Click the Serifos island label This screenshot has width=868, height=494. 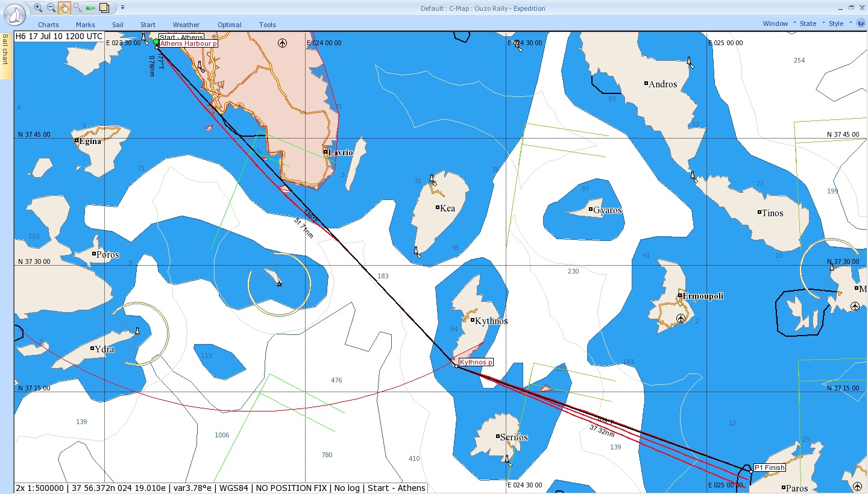point(514,437)
